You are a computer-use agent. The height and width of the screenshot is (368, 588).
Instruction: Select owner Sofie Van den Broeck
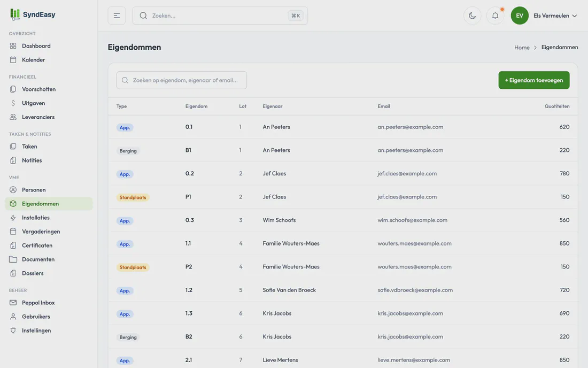tap(289, 290)
